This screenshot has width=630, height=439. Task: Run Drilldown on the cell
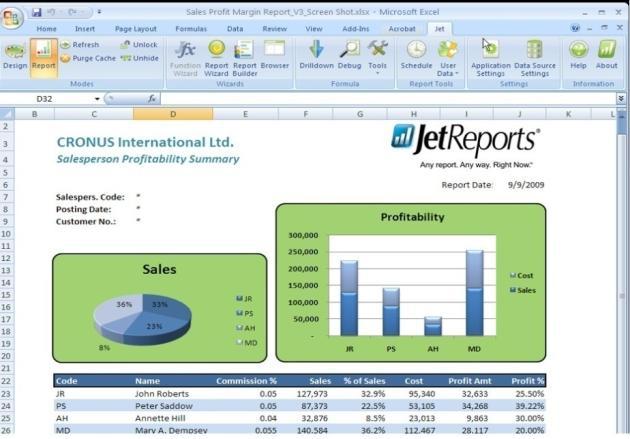coord(316,55)
